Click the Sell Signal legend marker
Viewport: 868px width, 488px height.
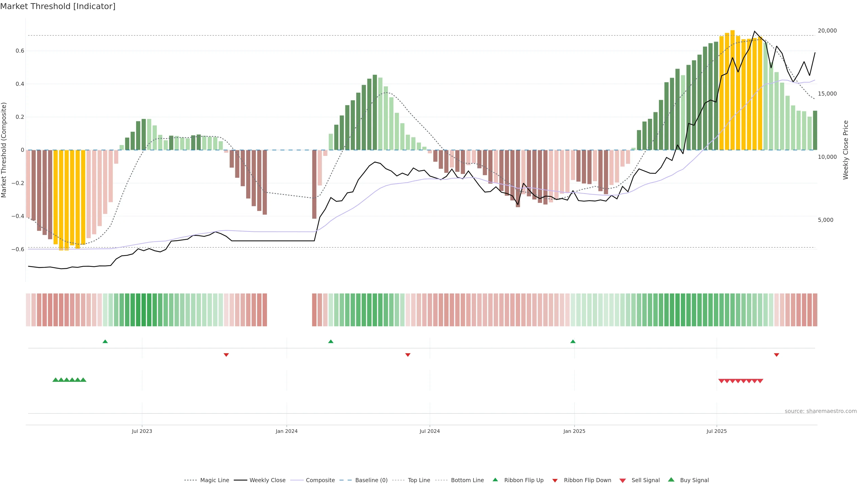coord(623,481)
